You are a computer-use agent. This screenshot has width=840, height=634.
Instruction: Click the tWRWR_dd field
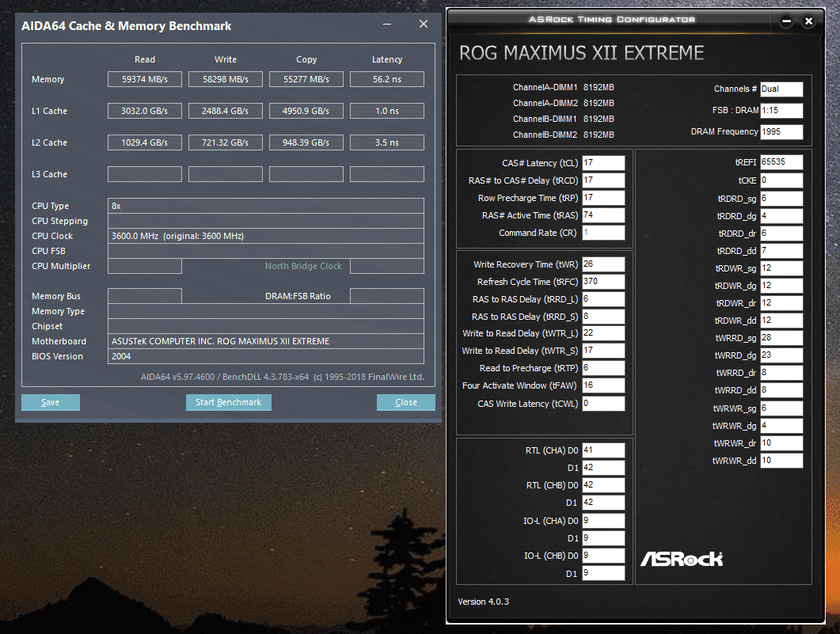781,461
